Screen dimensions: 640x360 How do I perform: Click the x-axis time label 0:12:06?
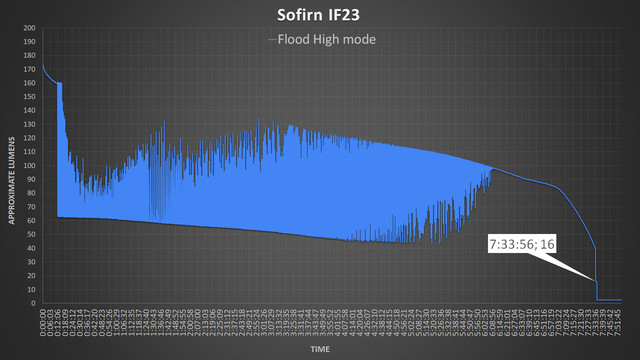[58, 322]
